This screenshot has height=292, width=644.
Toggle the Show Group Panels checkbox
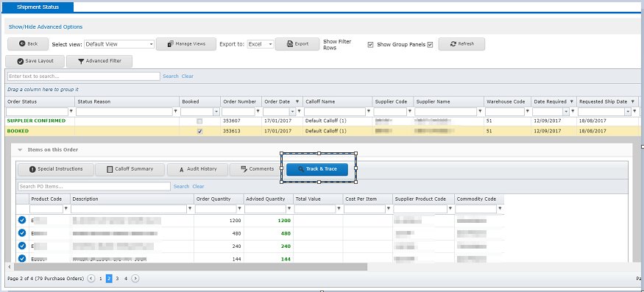click(430, 44)
